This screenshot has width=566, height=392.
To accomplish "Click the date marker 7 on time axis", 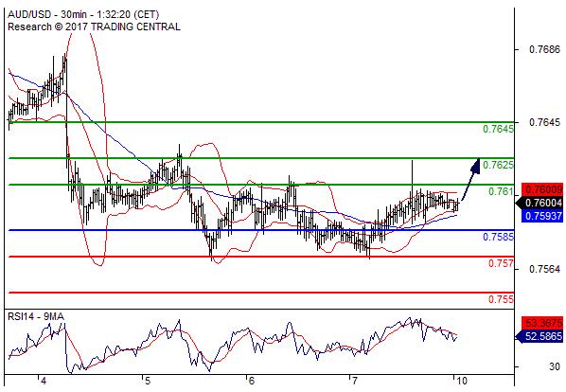I will pyautogui.click(x=355, y=381).
